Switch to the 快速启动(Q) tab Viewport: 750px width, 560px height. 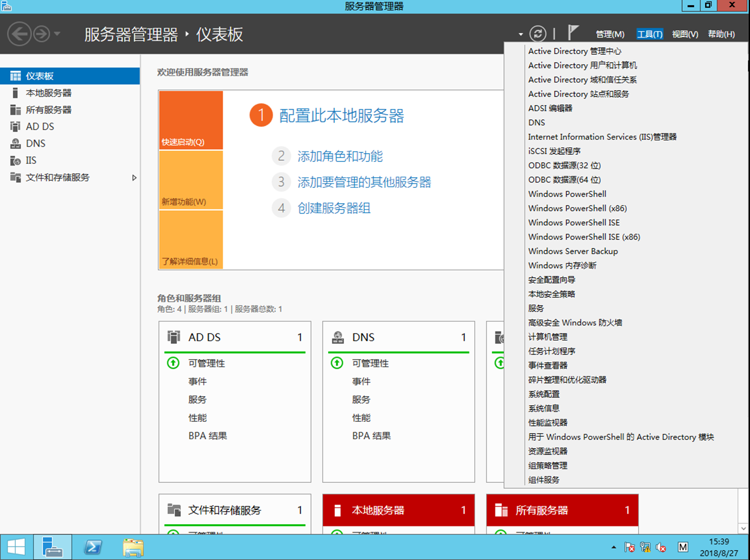(191, 121)
